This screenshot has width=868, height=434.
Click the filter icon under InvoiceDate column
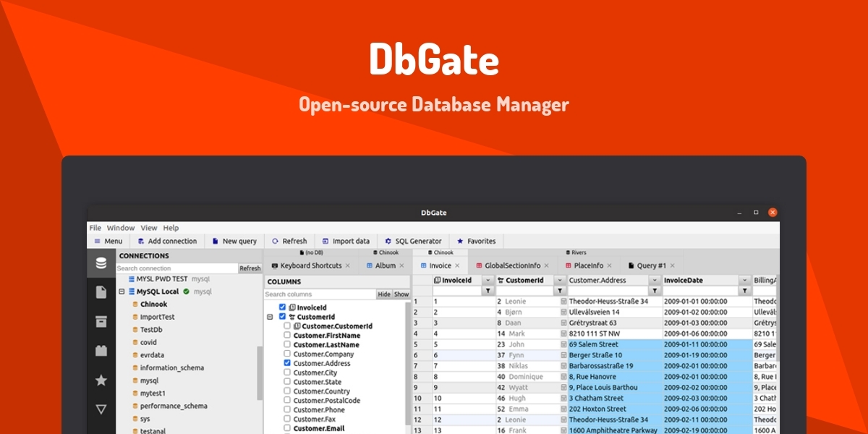(744, 291)
